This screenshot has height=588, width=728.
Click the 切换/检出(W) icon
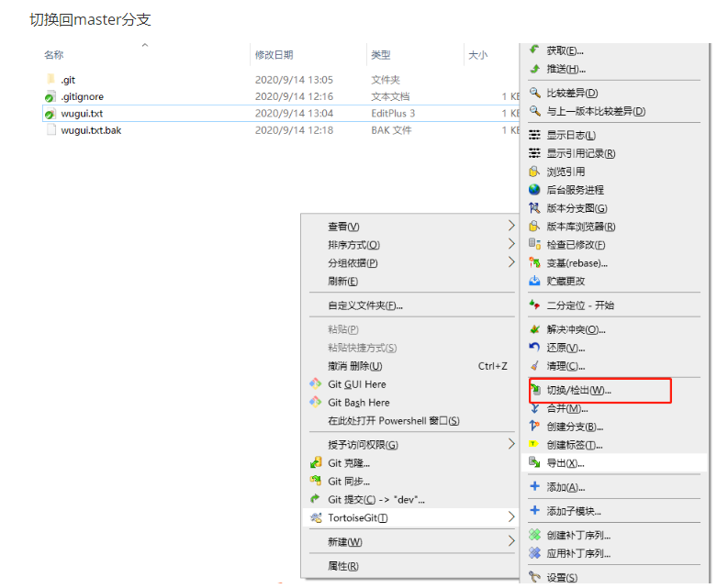tap(535, 389)
